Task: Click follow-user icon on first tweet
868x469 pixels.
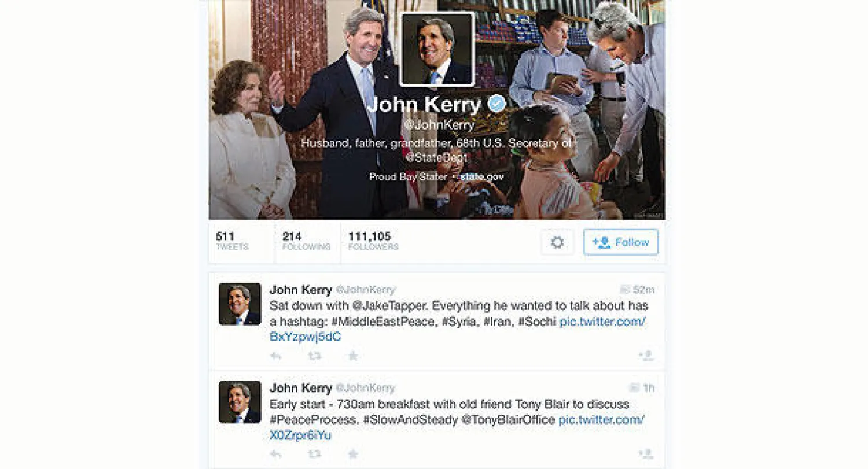Action: click(646, 356)
